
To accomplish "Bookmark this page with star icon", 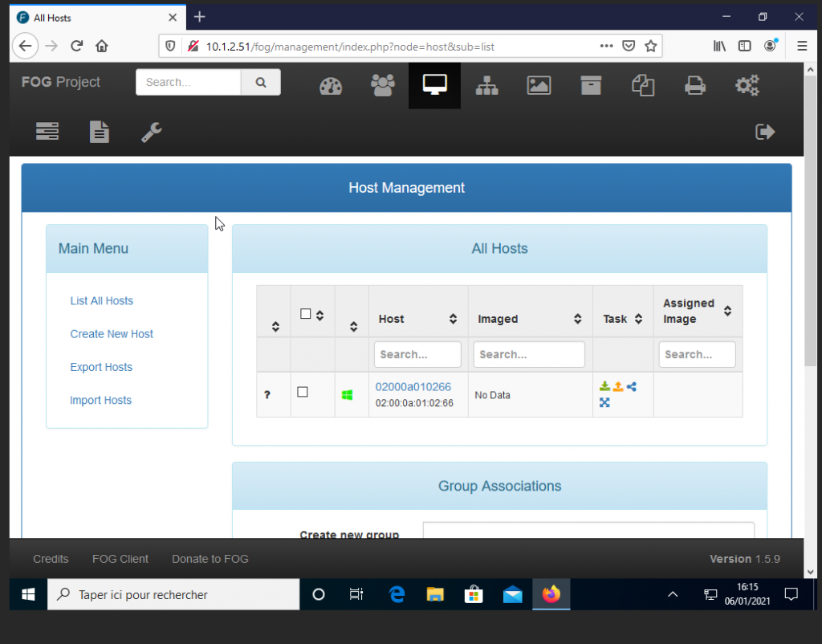I will click(x=650, y=46).
